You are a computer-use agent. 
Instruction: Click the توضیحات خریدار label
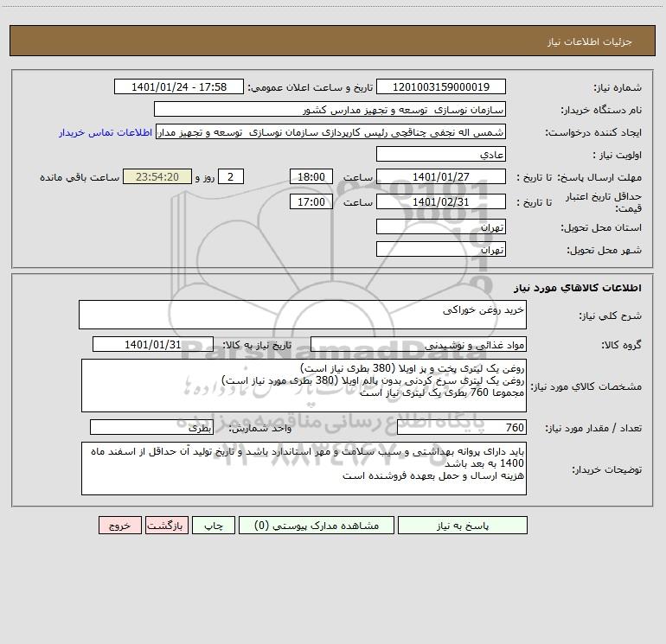pos(607,469)
